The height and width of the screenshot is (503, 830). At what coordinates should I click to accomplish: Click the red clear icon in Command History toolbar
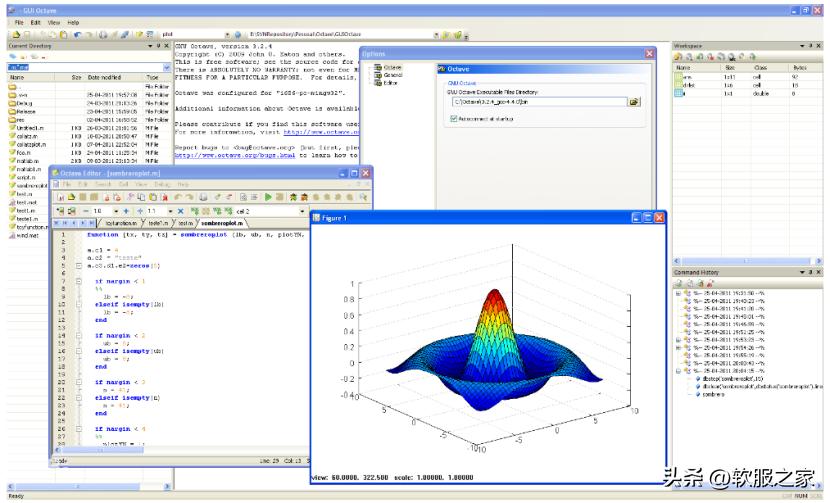(710, 284)
